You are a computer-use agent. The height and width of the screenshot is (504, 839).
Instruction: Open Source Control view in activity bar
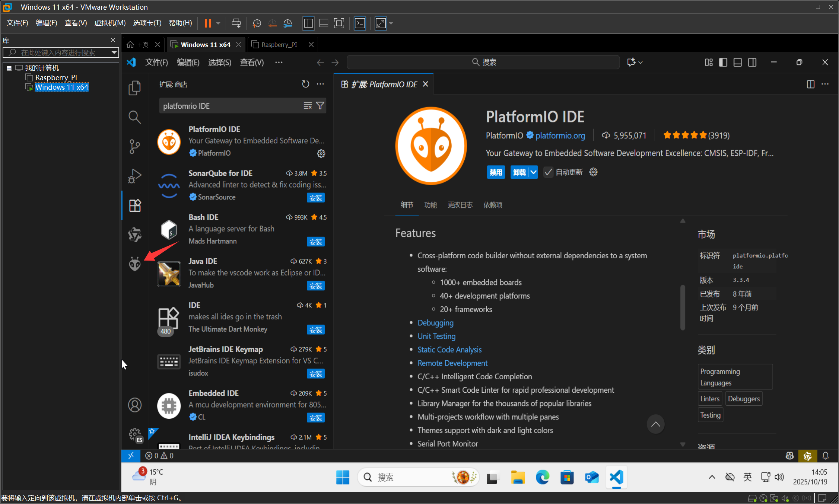tap(135, 147)
